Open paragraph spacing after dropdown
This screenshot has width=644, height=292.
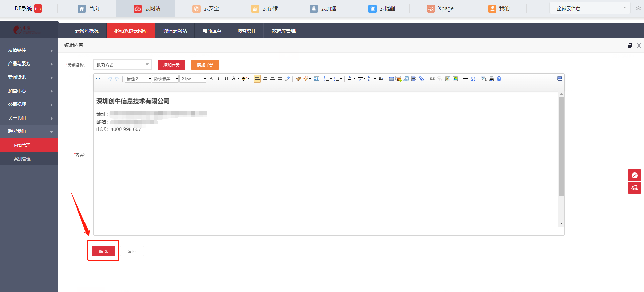tap(361, 79)
